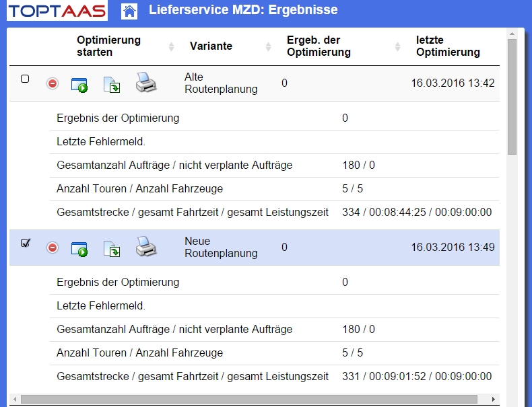Sort by the Optimierung starten column arrows
This screenshot has width=532, height=407.
[x=171, y=46]
